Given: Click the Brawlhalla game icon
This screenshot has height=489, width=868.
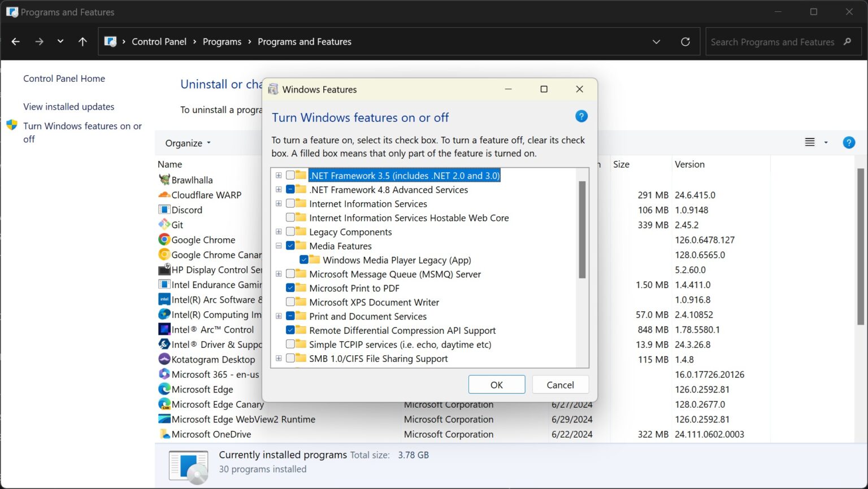Looking at the screenshot, I should 164,180.
